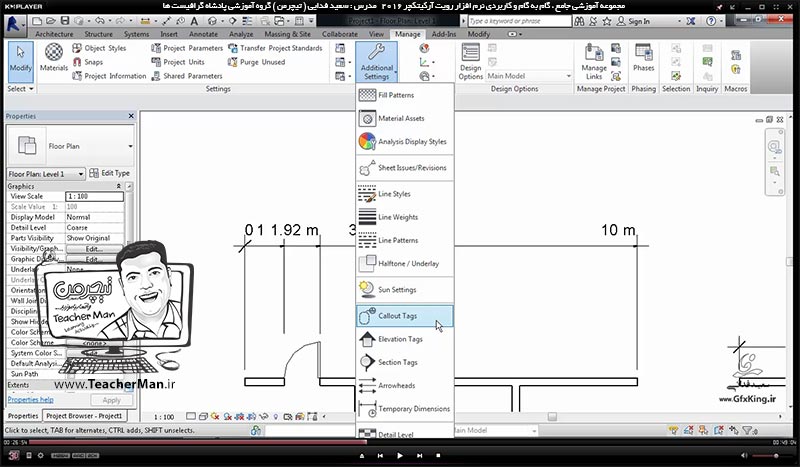The height and width of the screenshot is (467, 800).
Task: Open Shared Parameters
Action: click(x=187, y=76)
